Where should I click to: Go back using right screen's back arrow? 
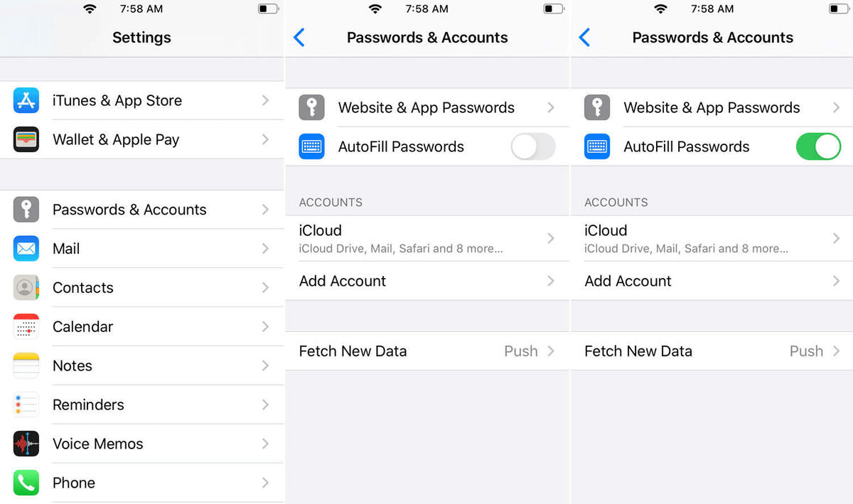(x=585, y=38)
